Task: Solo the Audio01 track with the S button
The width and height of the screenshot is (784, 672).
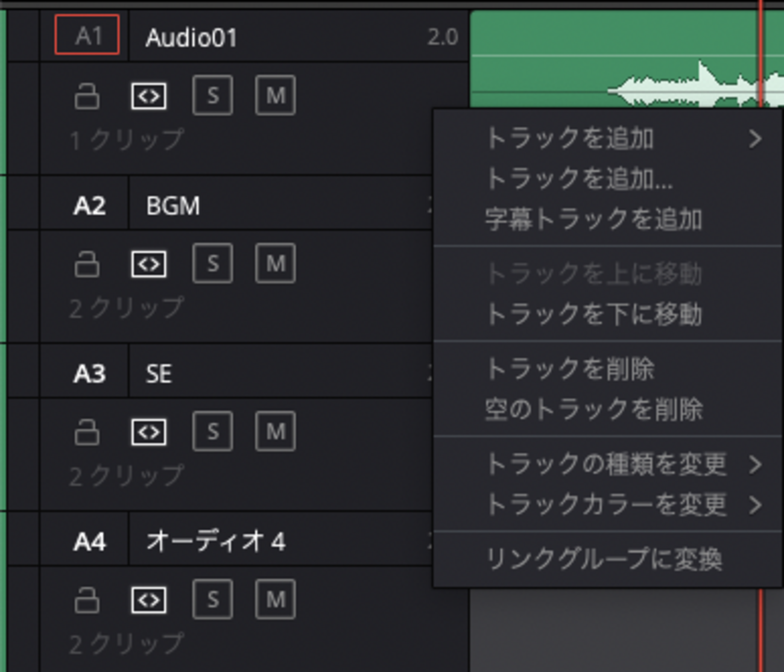Action: (x=212, y=95)
